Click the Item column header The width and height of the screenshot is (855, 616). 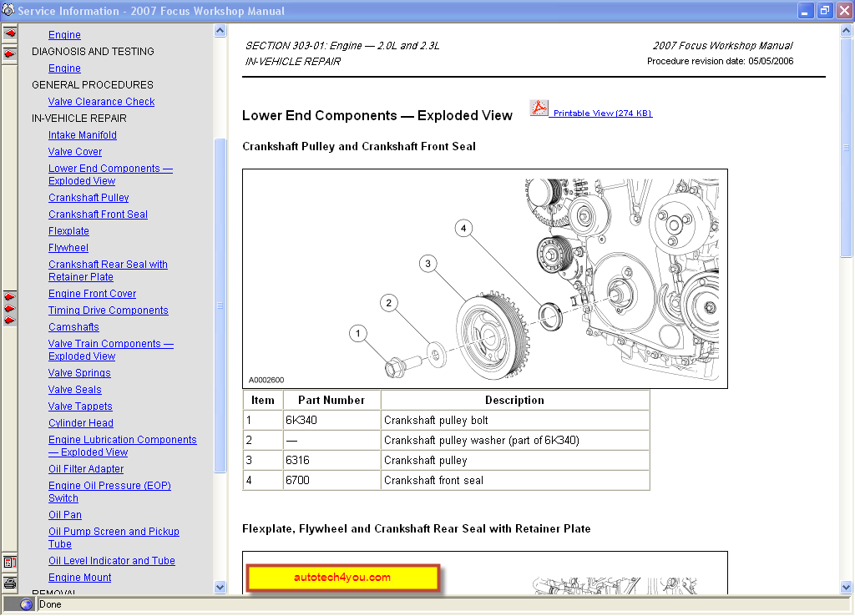[263, 400]
